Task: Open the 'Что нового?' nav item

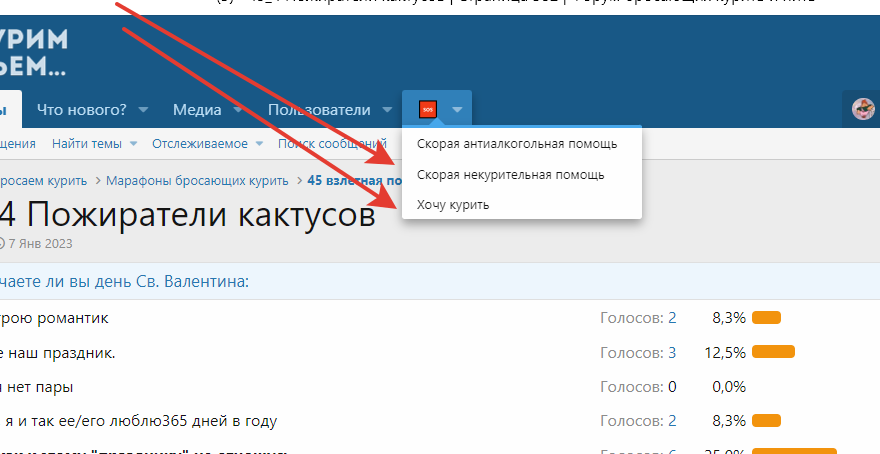Action: pos(82,109)
